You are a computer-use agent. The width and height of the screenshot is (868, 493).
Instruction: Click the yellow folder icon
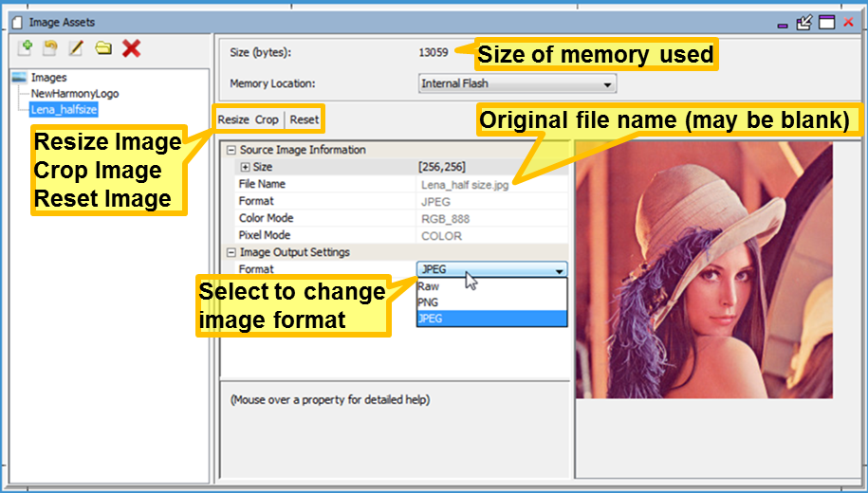(x=103, y=48)
